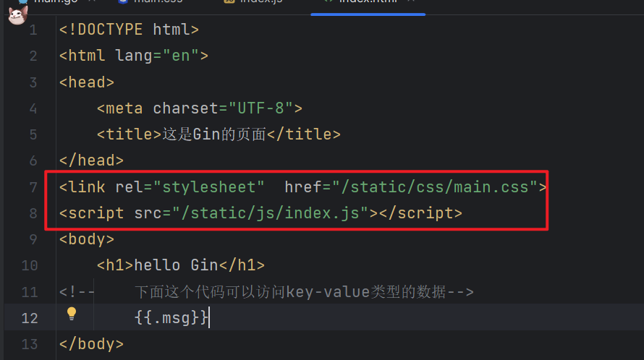
Task: Click the opening <title> tag
Action: [x=129, y=134]
